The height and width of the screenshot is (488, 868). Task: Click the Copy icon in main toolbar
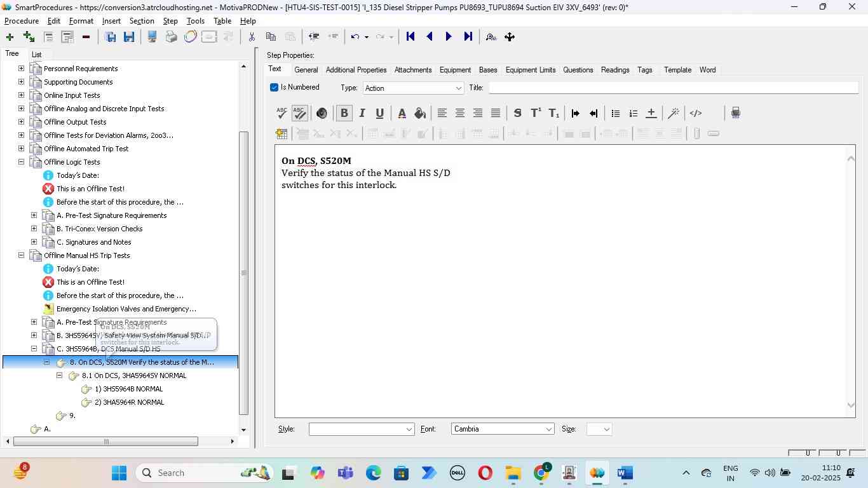click(271, 37)
